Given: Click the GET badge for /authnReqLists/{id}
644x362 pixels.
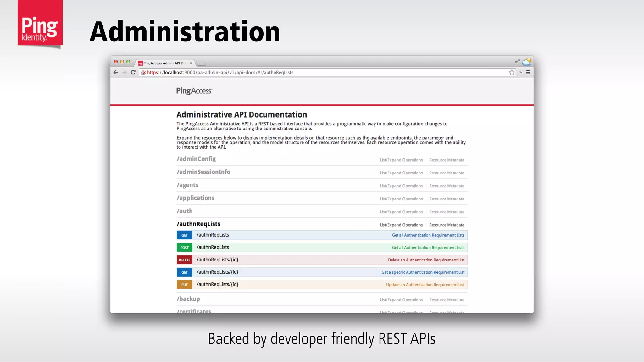Looking at the screenshot, I should 185,272.
